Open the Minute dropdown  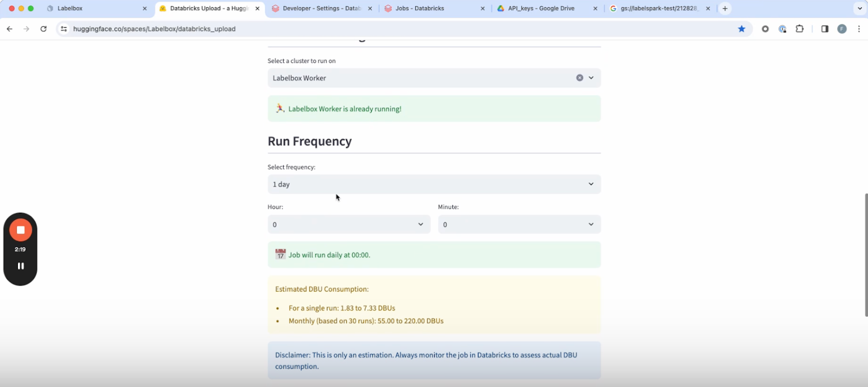click(519, 224)
